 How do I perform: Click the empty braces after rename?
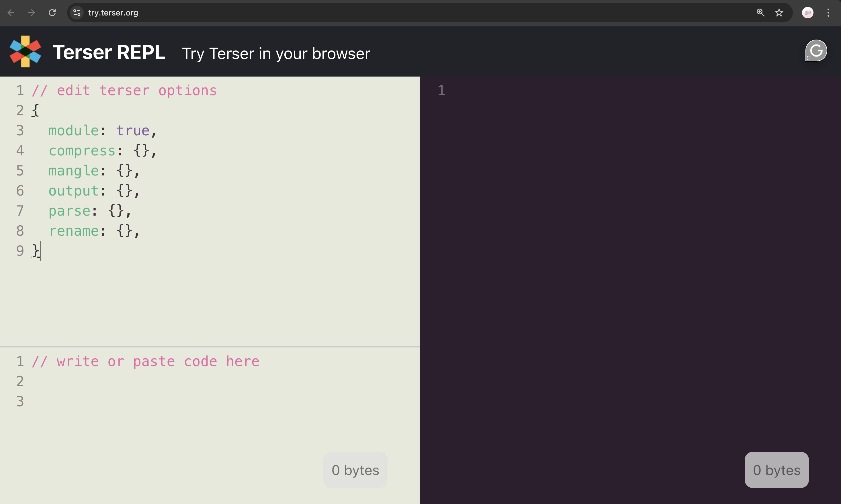coord(124,231)
